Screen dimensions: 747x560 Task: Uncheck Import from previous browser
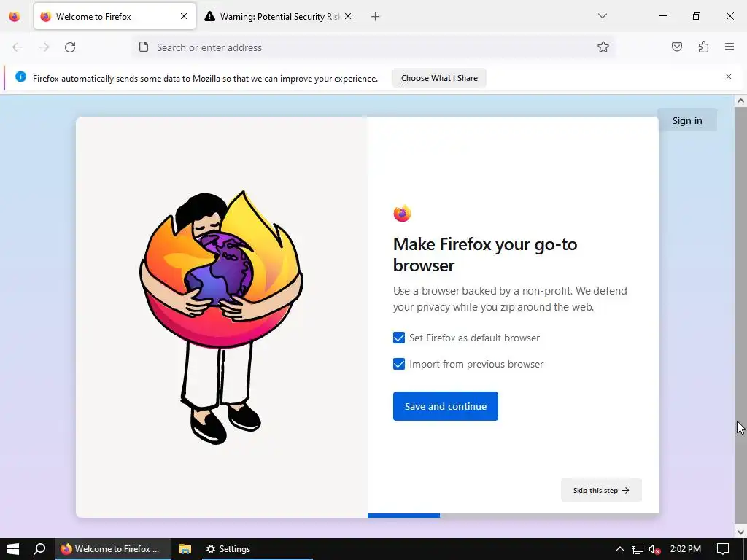(399, 364)
